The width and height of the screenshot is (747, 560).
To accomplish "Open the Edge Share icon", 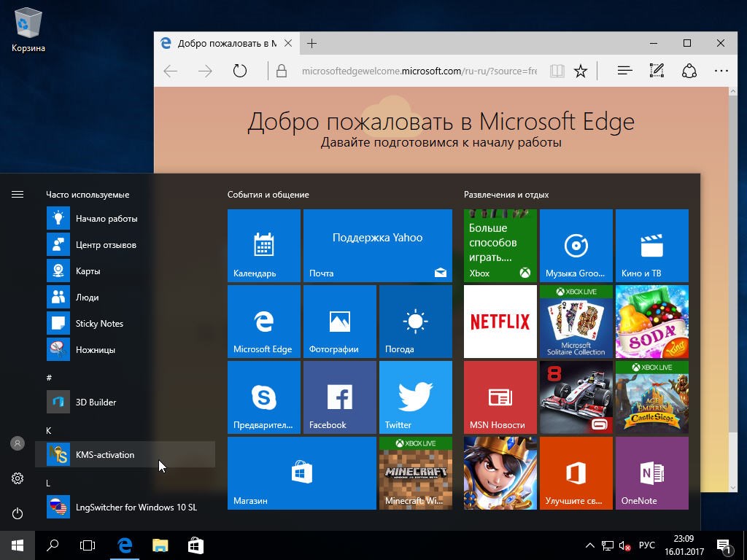I will coord(689,71).
